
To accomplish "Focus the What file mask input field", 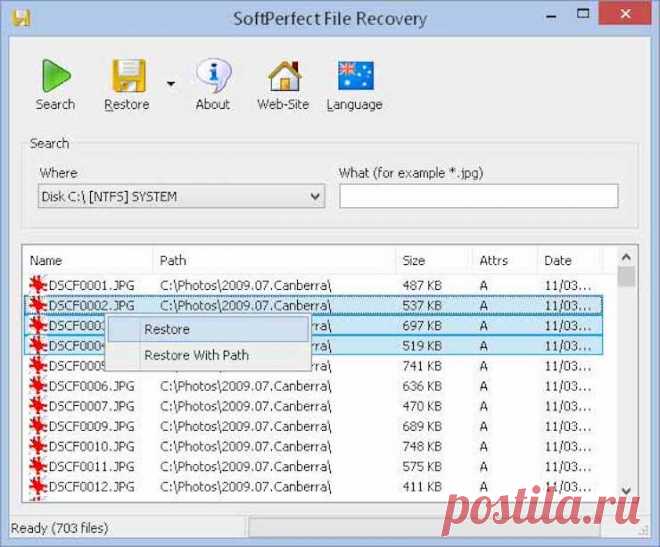I will [479, 196].
